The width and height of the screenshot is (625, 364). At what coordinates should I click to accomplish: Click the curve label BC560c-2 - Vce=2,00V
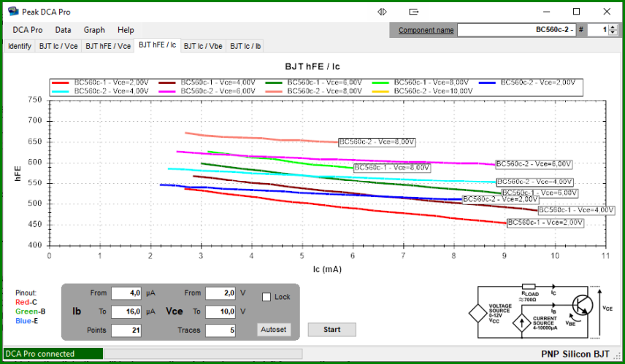500,199
